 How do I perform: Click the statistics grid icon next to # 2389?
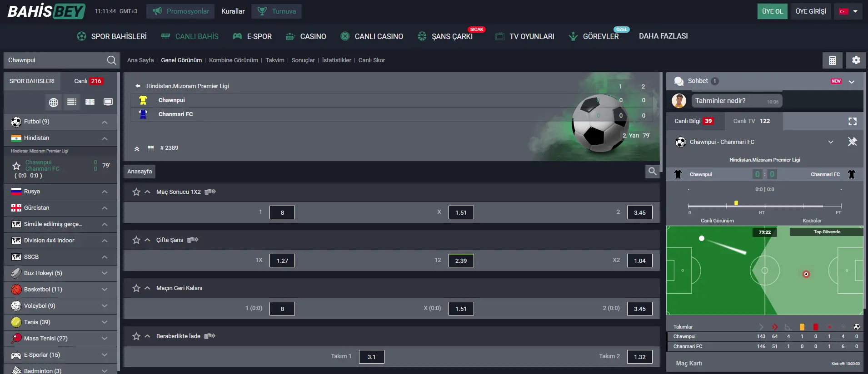pyautogui.click(x=151, y=148)
